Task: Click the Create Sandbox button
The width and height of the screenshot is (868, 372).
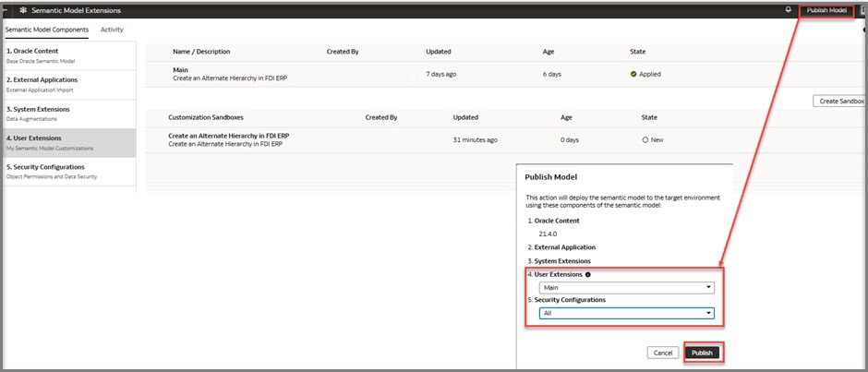Action: pyautogui.click(x=838, y=102)
